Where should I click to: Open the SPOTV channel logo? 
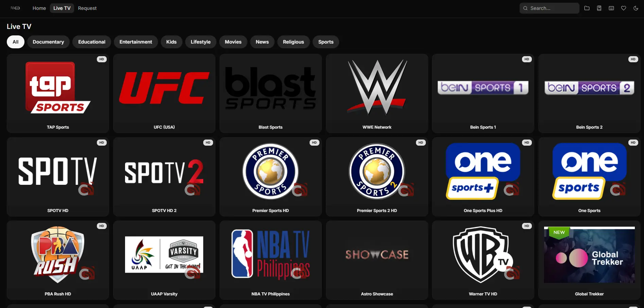(58, 171)
